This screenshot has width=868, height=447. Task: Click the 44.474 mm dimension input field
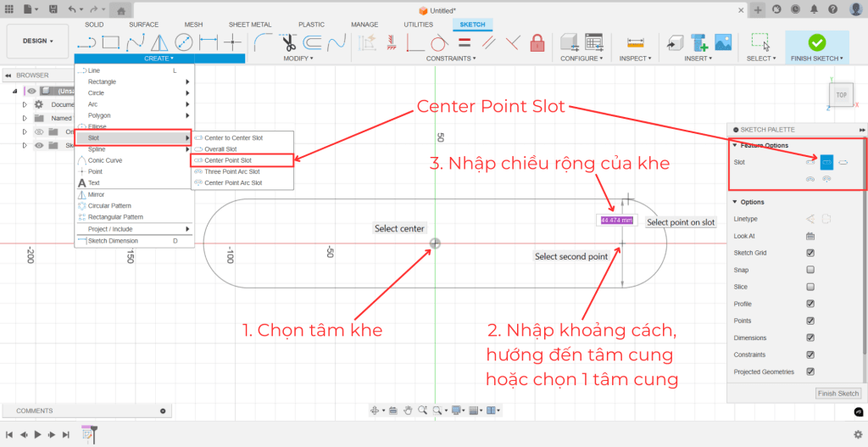coord(616,220)
